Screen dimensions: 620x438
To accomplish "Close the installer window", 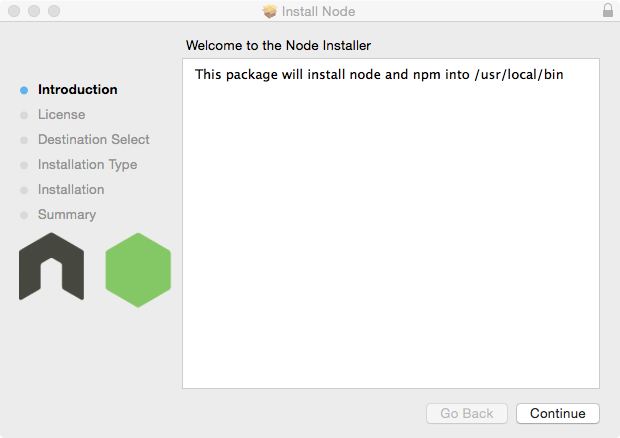I will 13,11.
